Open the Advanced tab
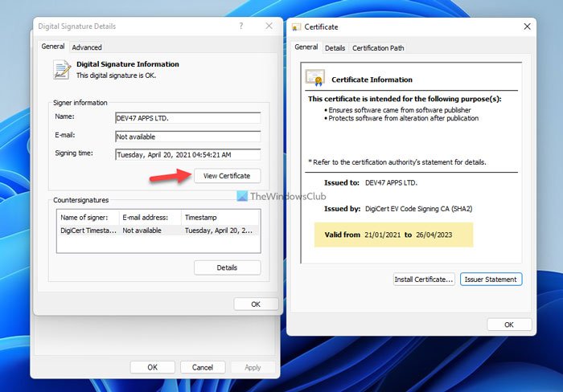The height and width of the screenshot is (392, 563). [87, 47]
